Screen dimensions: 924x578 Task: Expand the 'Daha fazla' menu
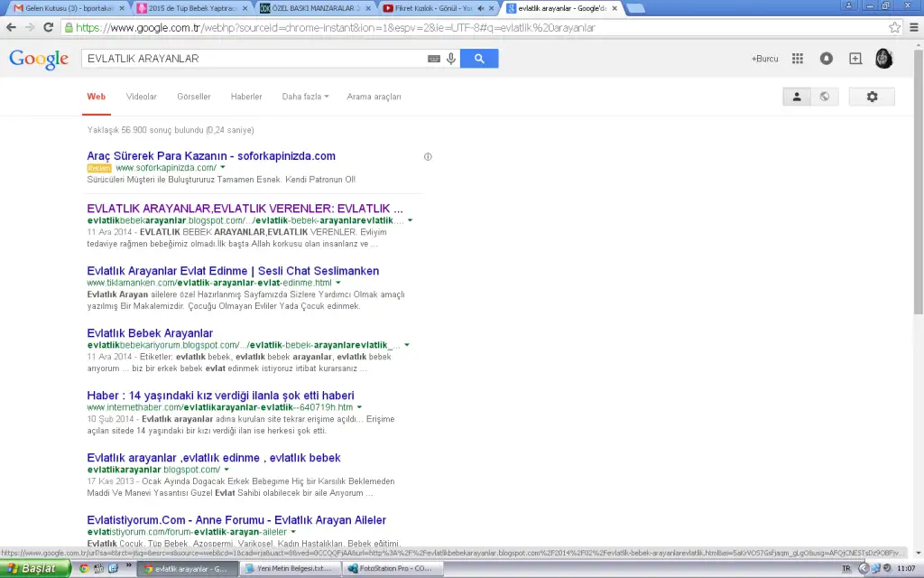pyautogui.click(x=305, y=97)
